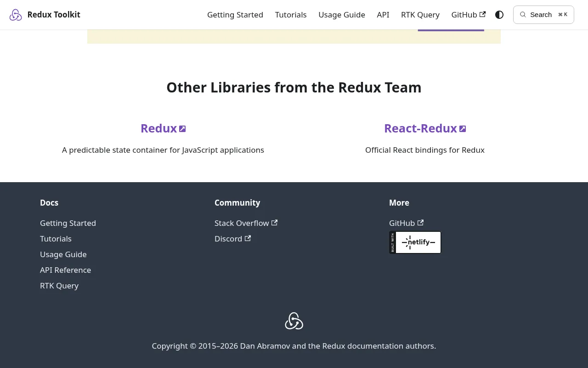Open footer GitHub link under More
This screenshot has height=368, width=588.
(x=406, y=223)
